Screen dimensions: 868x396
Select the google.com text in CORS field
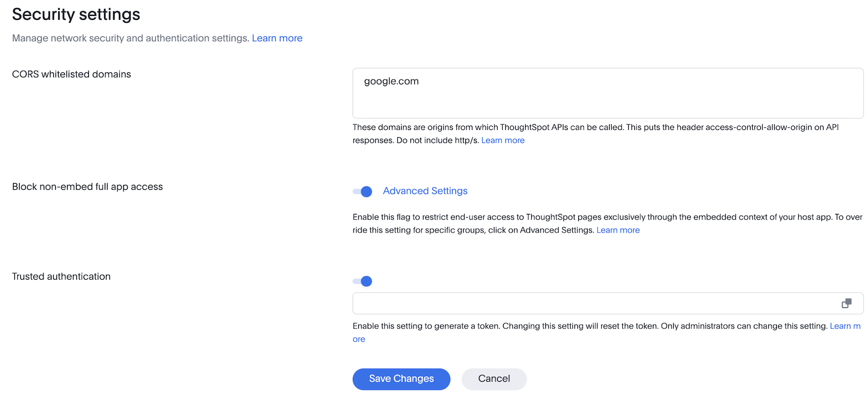tap(391, 81)
